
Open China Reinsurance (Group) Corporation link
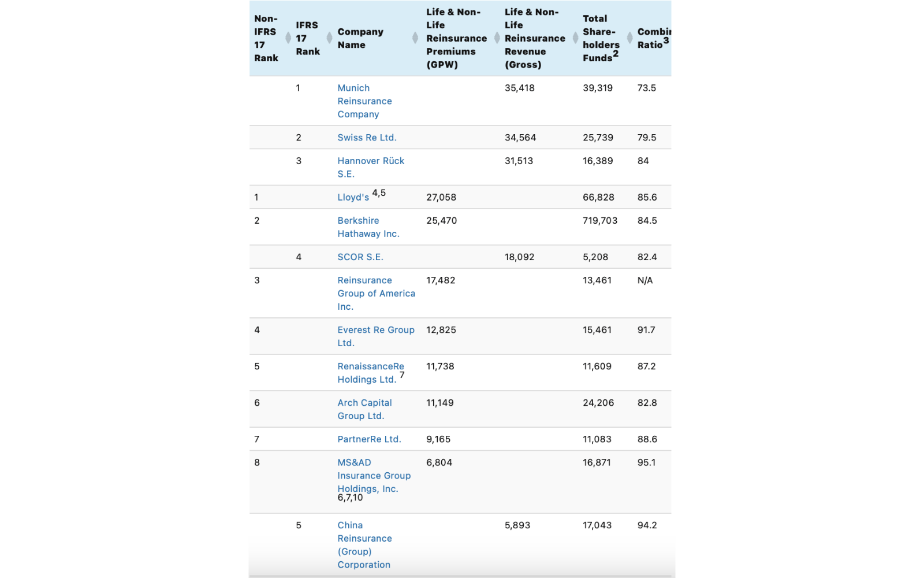(364, 545)
